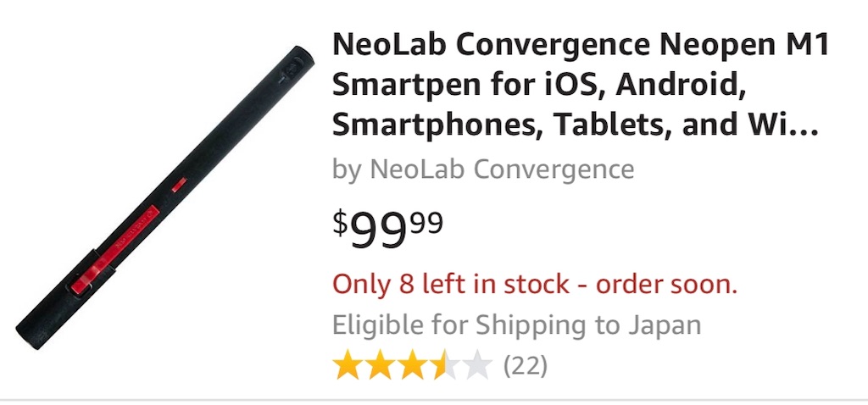Click "Eligible for Shipping to Japan" text

(x=516, y=325)
